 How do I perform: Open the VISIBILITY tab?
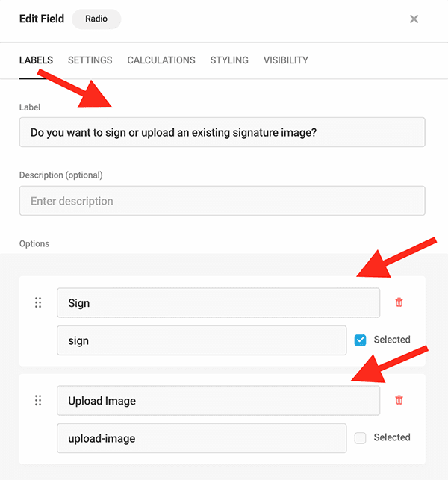click(x=286, y=60)
